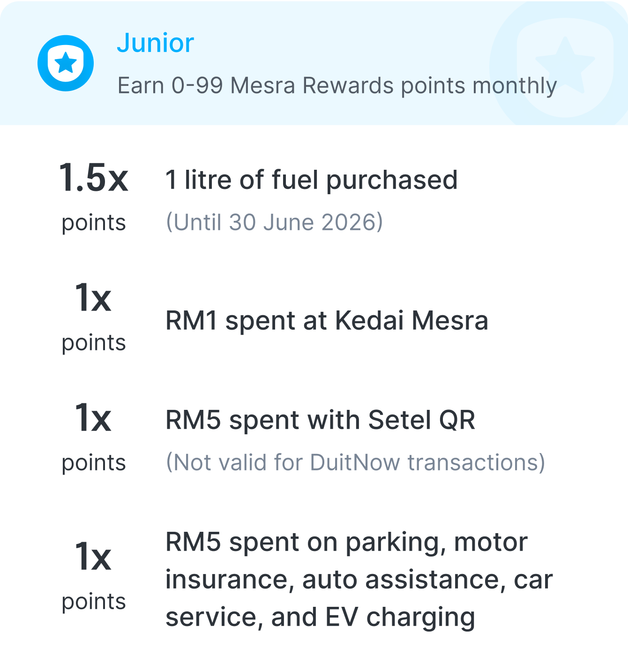Image resolution: width=628 pixels, height=672 pixels.
Task: Select 'RM5 spent on parking, motor' text
Action: [347, 543]
